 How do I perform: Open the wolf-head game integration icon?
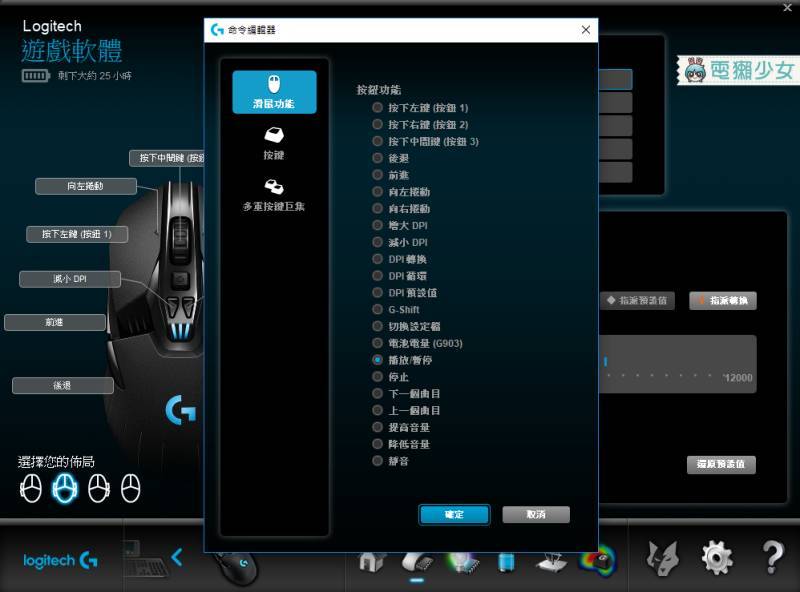pyautogui.click(x=663, y=558)
